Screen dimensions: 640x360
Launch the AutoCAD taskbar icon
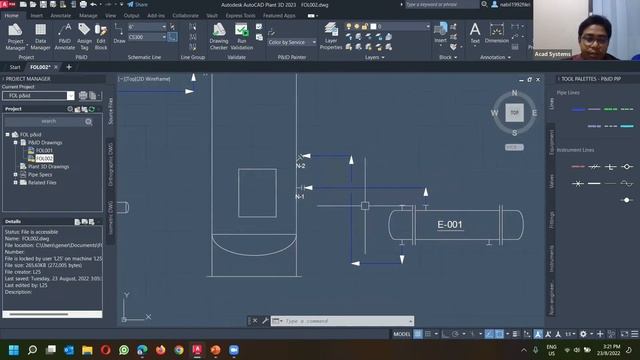click(x=197, y=350)
